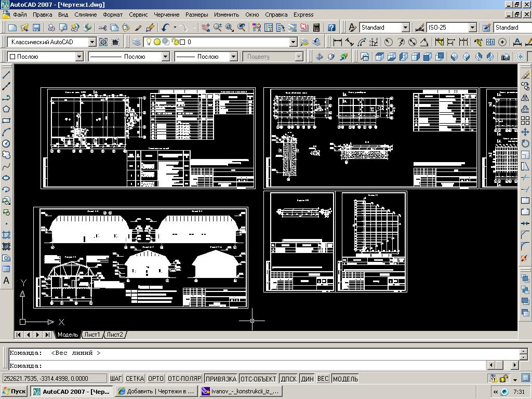
Task: Click the Layer Previous icon
Action: point(316,42)
